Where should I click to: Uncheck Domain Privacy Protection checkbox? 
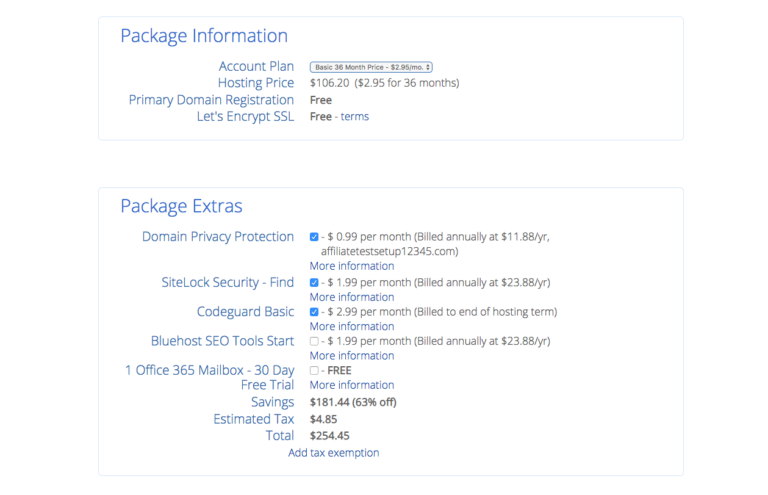(x=314, y=237)
